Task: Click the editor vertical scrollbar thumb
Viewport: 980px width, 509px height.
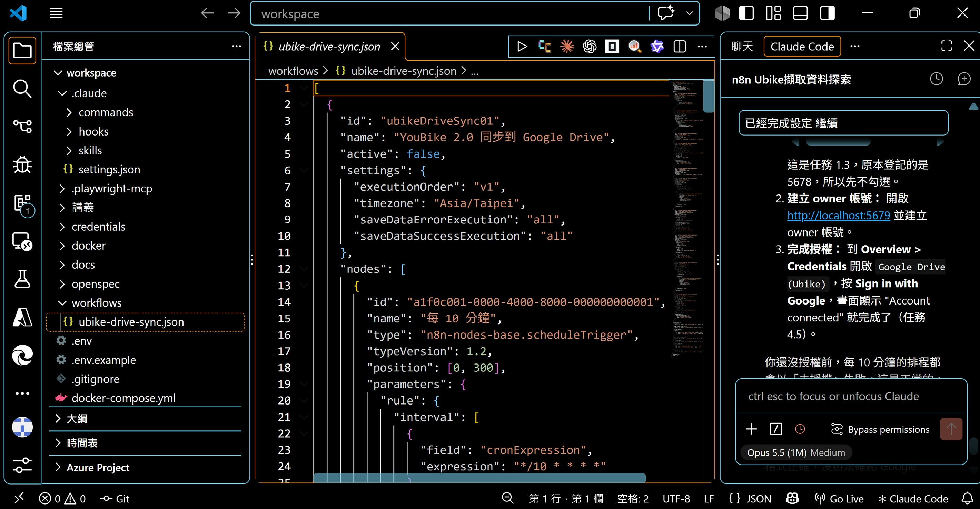Action: click(709, 97)
